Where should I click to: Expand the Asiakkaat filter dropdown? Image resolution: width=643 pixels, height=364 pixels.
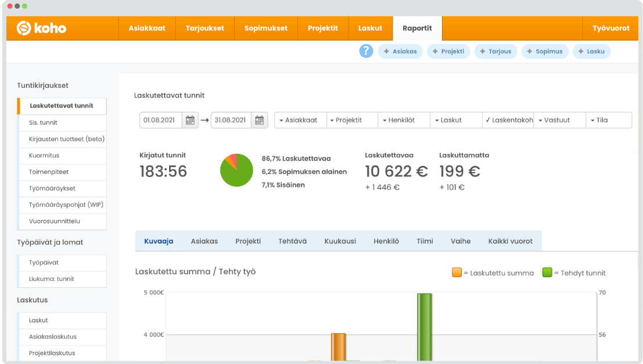300,120
